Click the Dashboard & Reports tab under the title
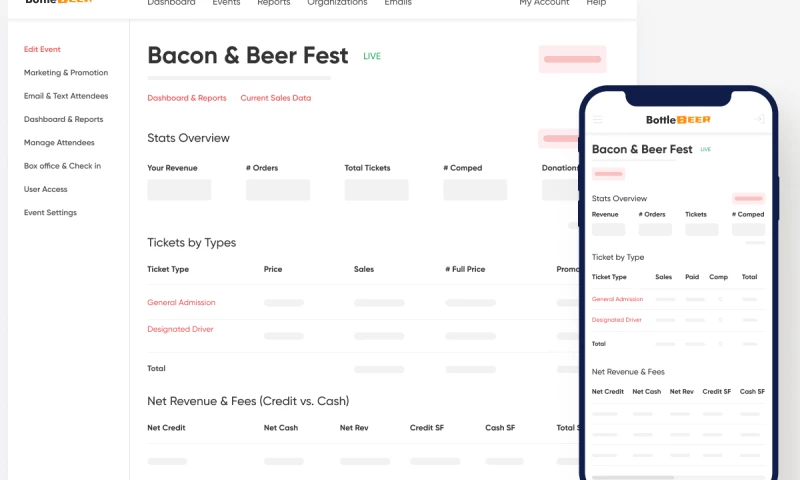Image resolution: width=800 pixels, height=480 pixels. tap(187, 98)
